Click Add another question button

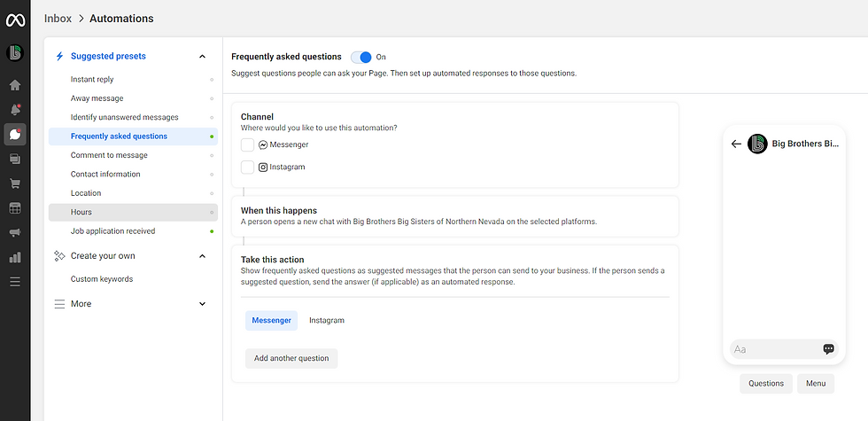[x=291, y=358]
